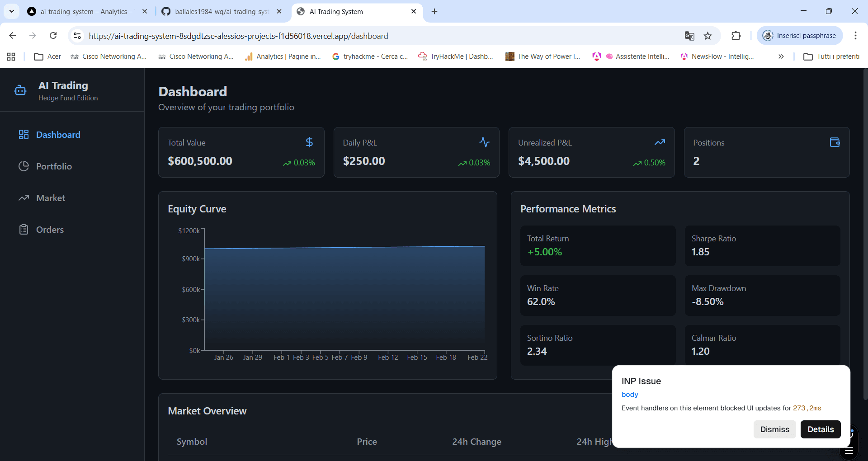
Task: Open the Market section via its trend icon
Action: pyautogui.click(x=24, y=198)
